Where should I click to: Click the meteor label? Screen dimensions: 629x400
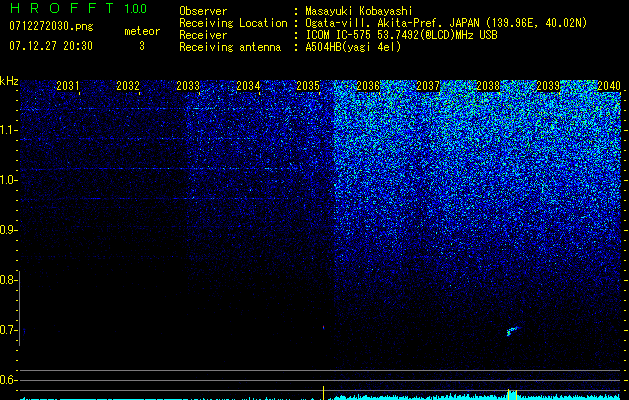(142, 31)
